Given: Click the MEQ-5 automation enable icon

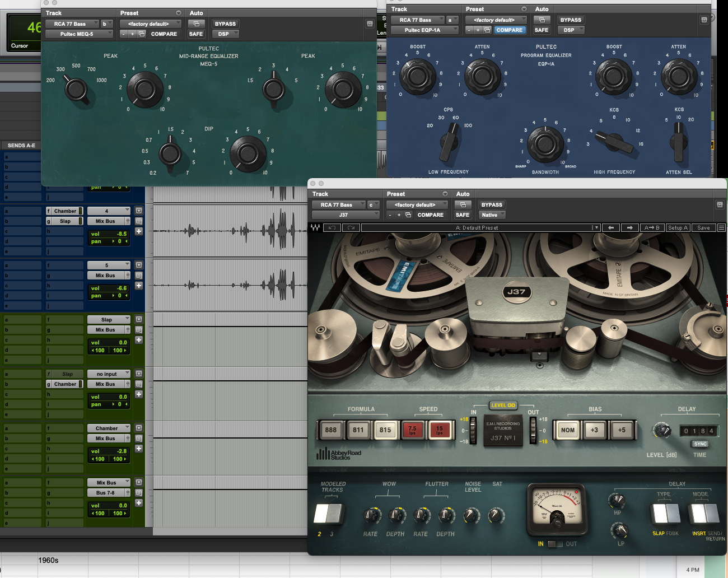Looking at the screenshot, I should tap(196, 24).
